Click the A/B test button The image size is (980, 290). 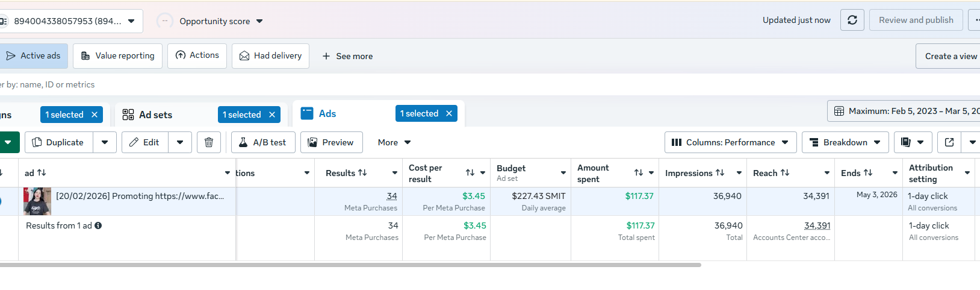(263, 142)
